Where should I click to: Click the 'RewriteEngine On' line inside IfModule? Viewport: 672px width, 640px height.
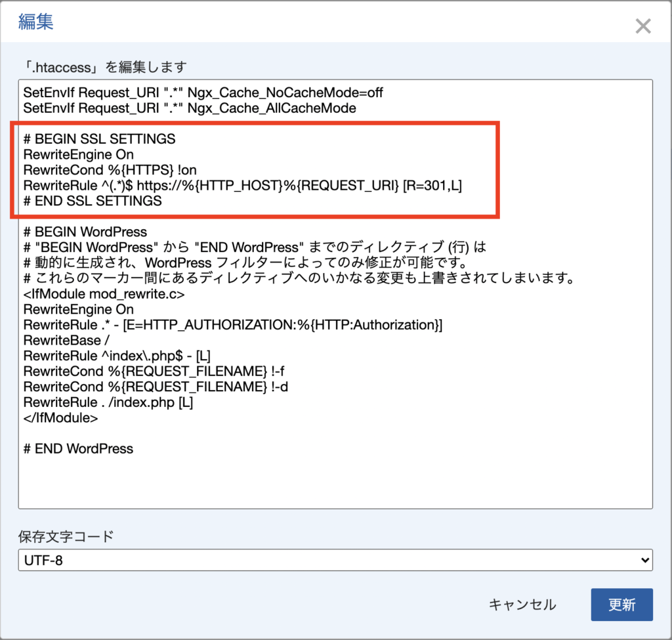[79, 309]
